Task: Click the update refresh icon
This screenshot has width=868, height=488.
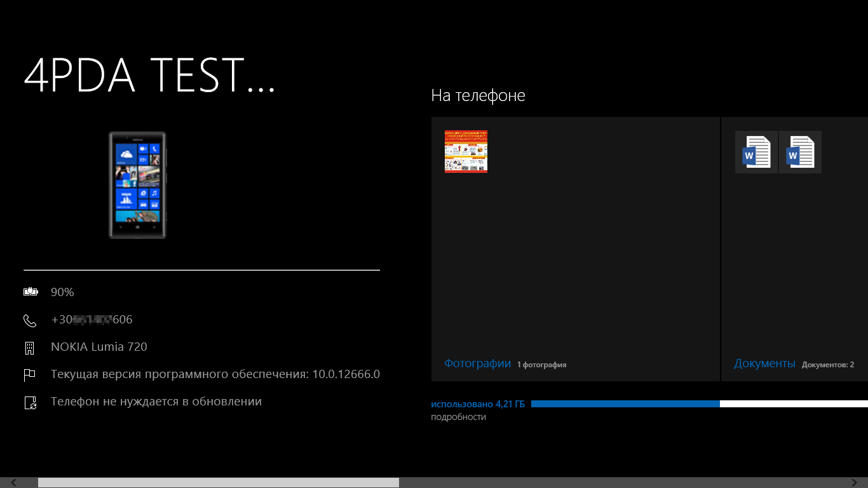Action: [30, 402]
